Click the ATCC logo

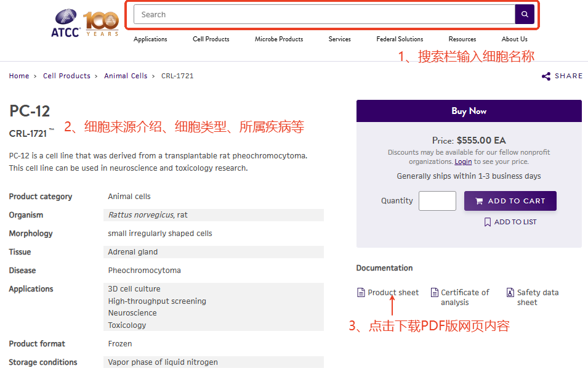tap(65, 23)
